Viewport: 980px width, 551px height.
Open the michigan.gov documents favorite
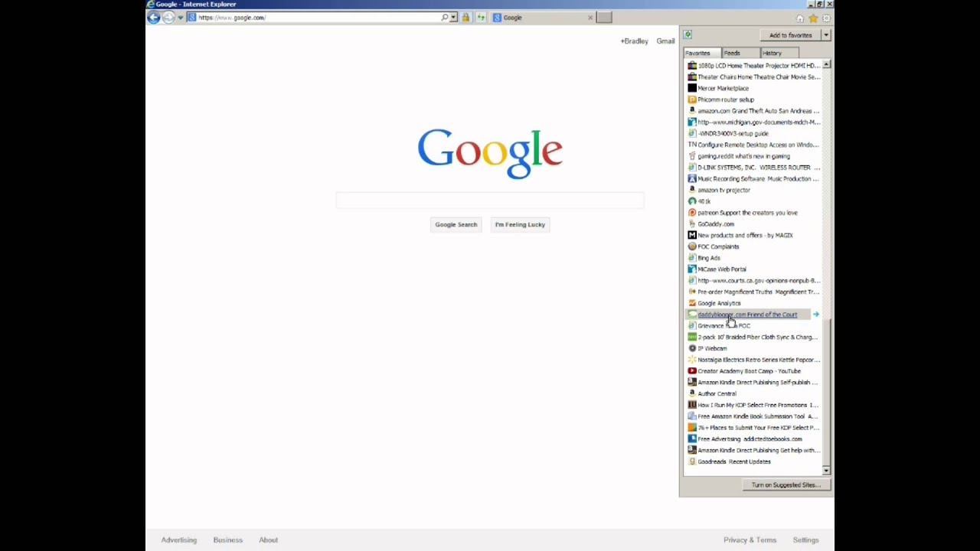(x=753, y=122)
